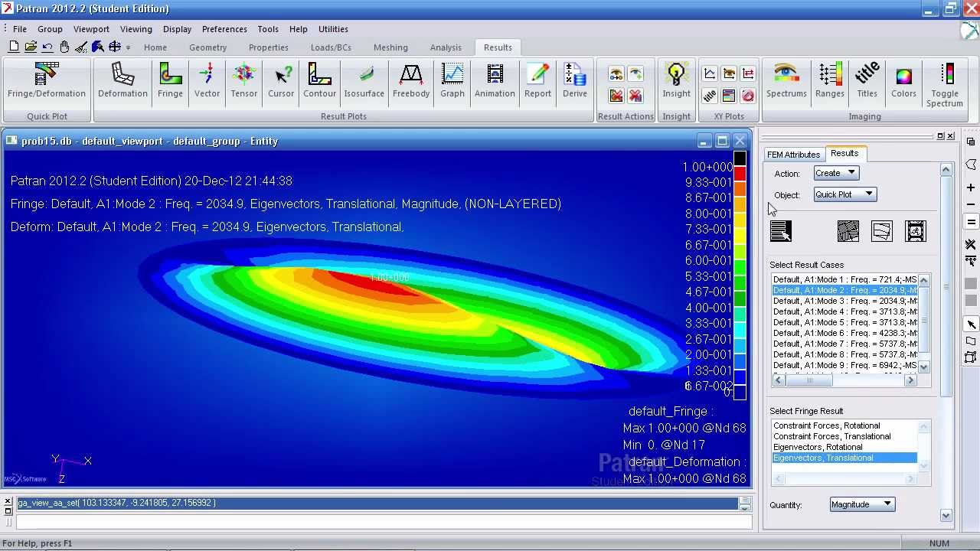This screenshot has height=551, width=980.
Task: Click the plus zoom-in side icon
Action: [971, 187]
